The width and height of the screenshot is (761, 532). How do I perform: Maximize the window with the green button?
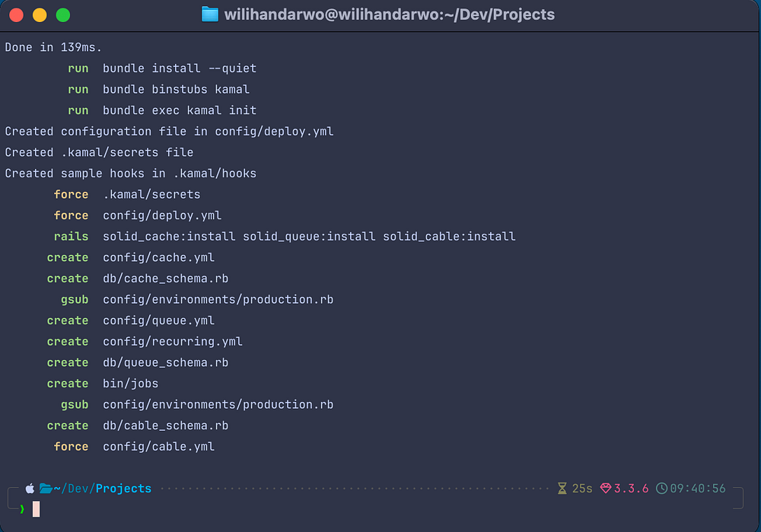coord(63,15)
